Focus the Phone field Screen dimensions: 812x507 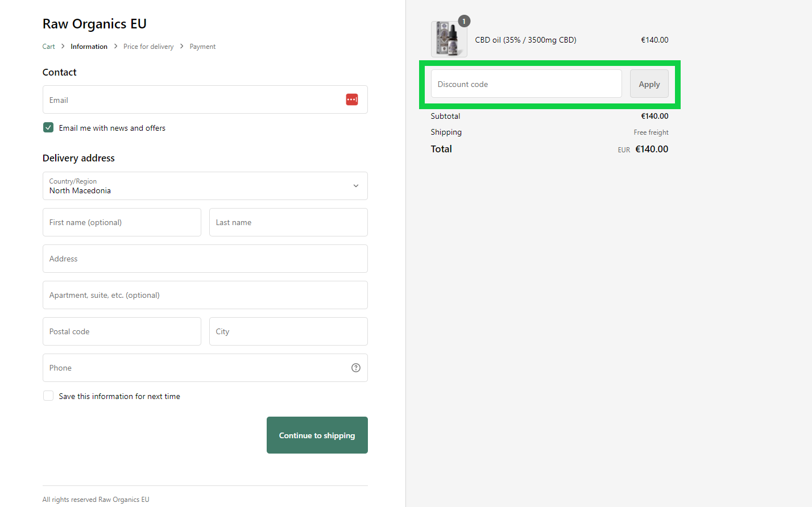click(x=205, y=368)
